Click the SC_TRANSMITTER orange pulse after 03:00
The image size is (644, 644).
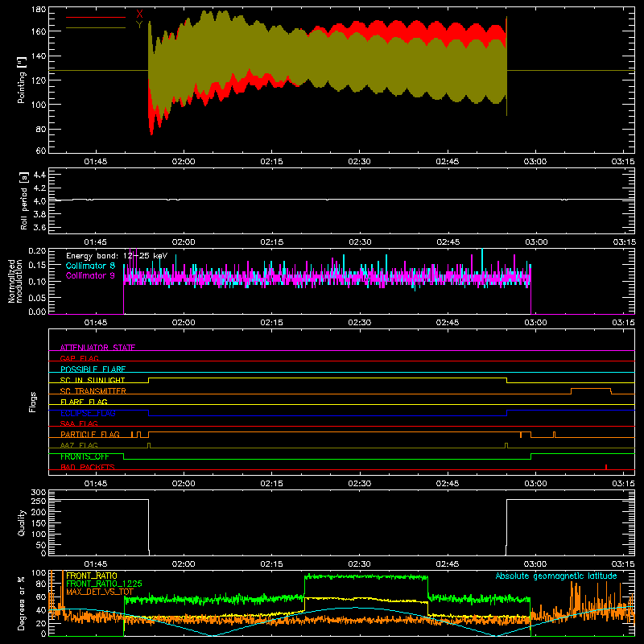click(591, 391)
